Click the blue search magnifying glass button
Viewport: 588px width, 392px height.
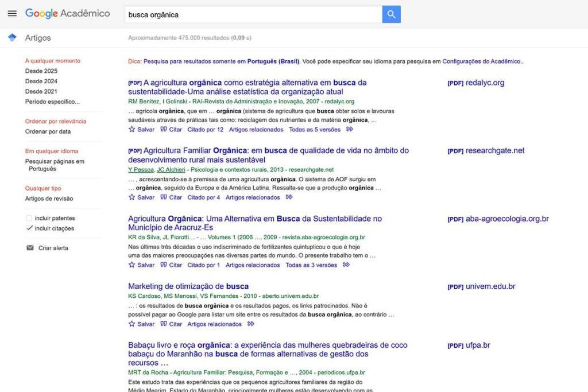[x=390, y=13]
